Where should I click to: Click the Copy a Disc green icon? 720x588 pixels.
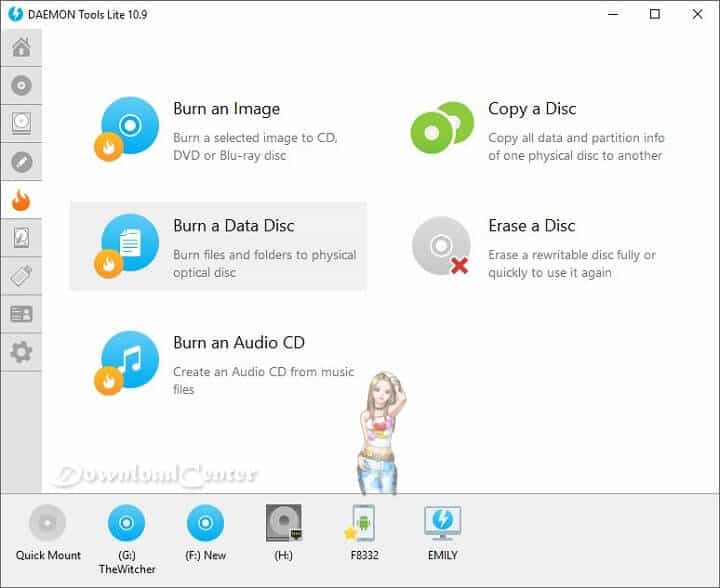tap(442, 128)
